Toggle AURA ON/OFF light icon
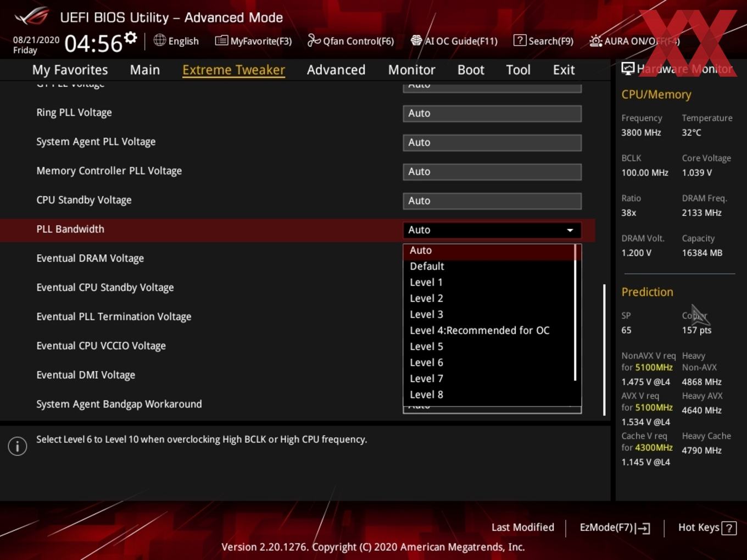Screen dimensions: 747x560 (x=595, y=41)
